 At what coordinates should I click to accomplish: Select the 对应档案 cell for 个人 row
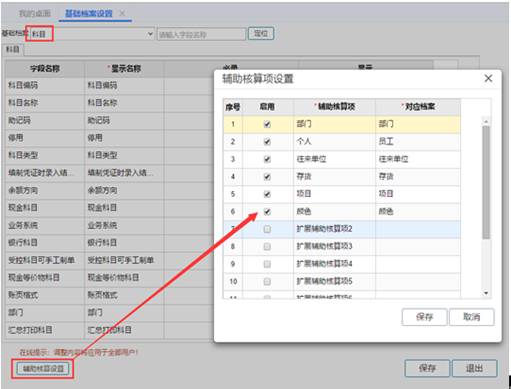click(x=418, y=142)
